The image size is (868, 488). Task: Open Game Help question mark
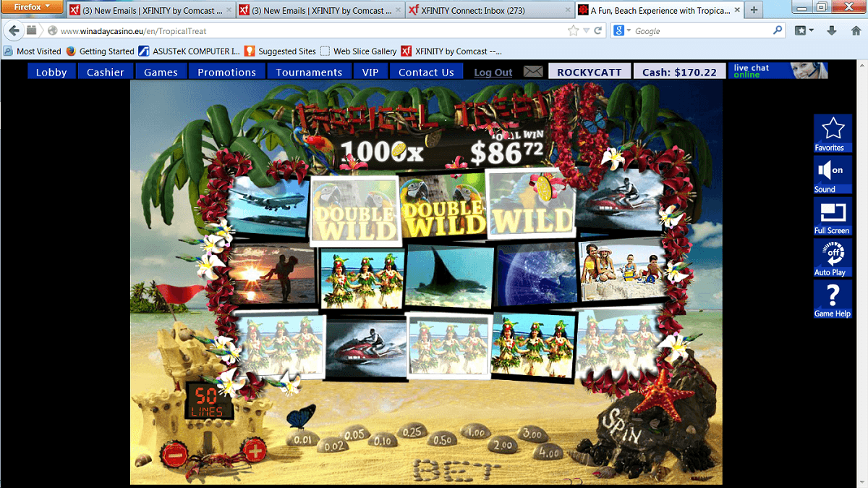[x=833, y=300]
